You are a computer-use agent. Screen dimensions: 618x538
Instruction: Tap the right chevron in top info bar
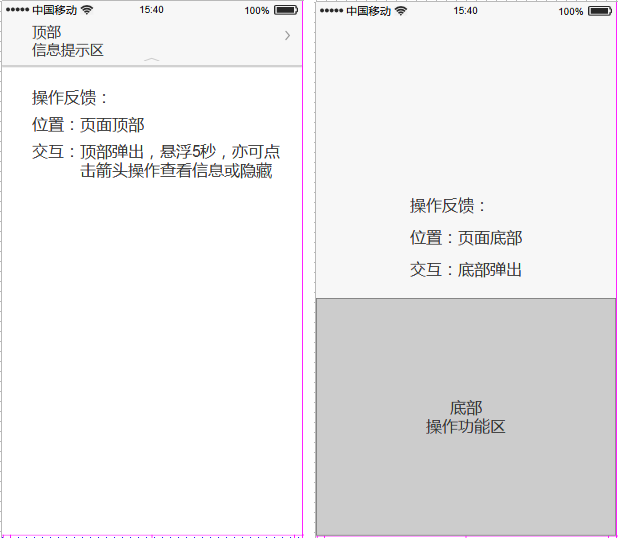287,35
